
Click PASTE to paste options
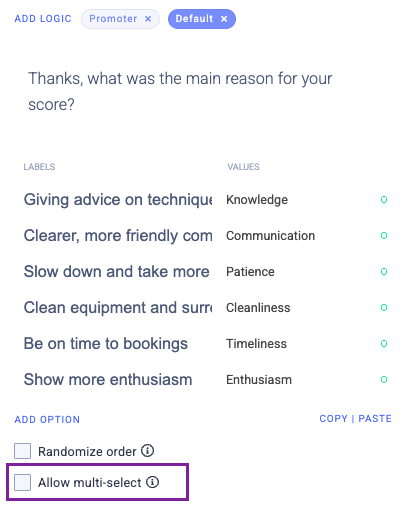coord(375,419)
